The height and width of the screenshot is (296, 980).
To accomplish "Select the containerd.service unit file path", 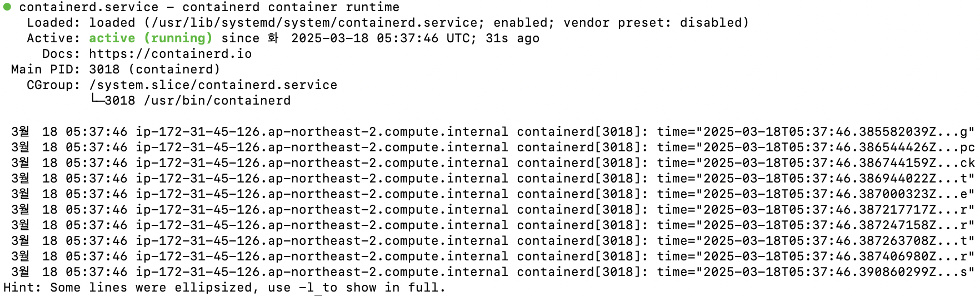I will [314, 23].
